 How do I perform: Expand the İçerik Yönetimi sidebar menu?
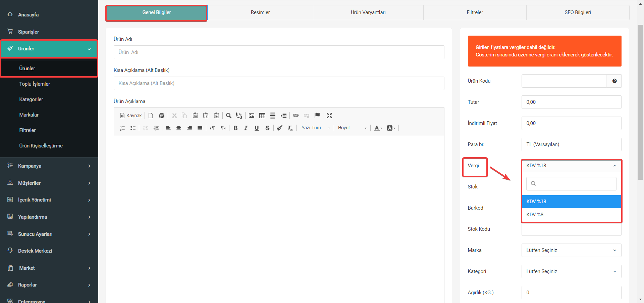(x=49, y=200)
